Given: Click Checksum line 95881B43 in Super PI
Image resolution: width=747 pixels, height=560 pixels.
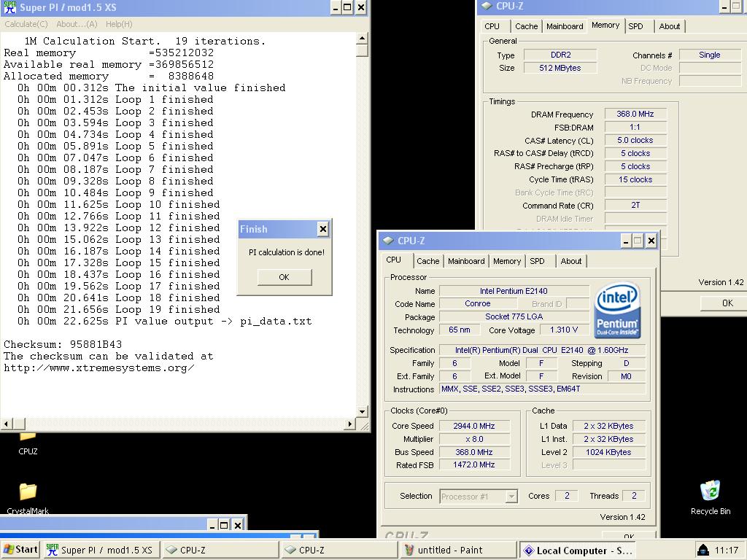Looking at the screenshot, I should point(63,344).
